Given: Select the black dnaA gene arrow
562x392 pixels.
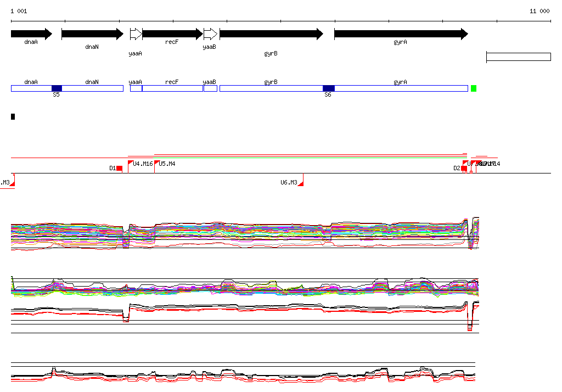Looking at the screenshot, I should (x=31, y=34).
